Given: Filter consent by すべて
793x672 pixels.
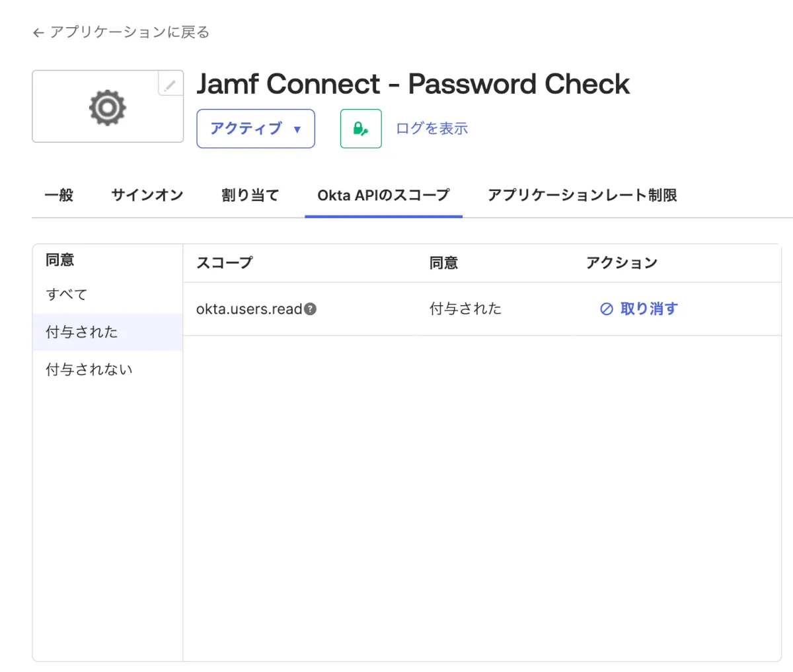Looking at the screenshot, I should pyautogui.click(x=66, y=295).
